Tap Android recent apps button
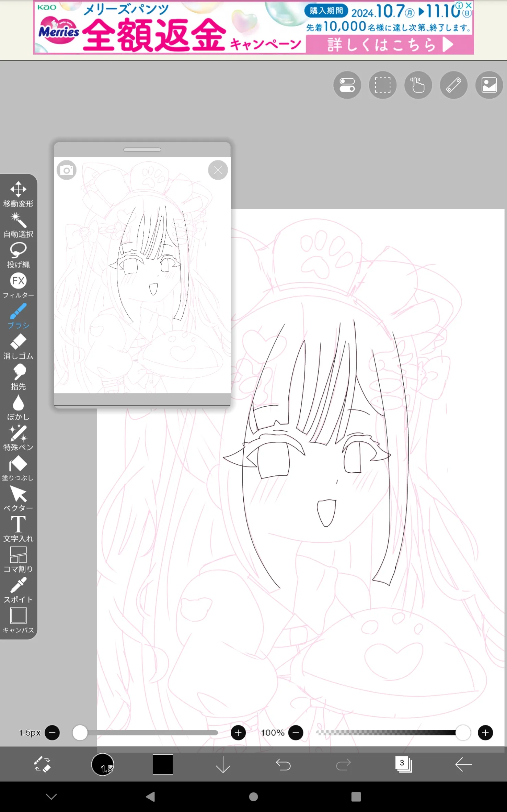 coord(356,797)
